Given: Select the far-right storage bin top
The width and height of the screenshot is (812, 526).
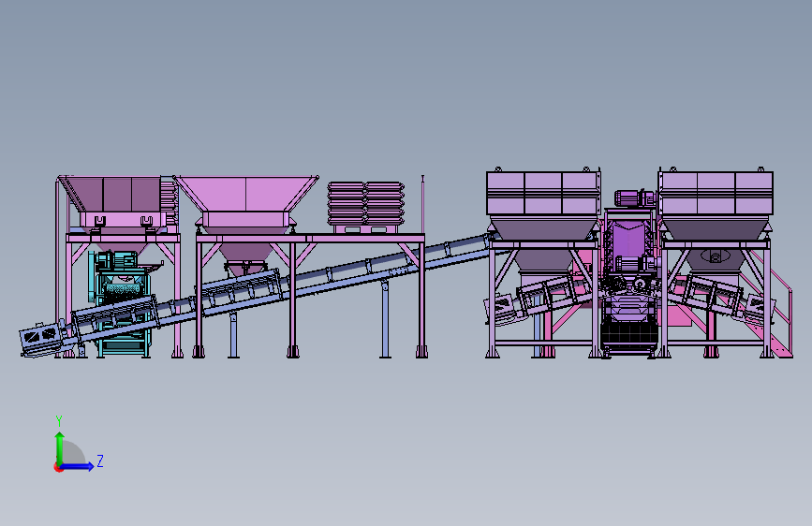Looking at the screenshot, I should click(x=716, y=193).
